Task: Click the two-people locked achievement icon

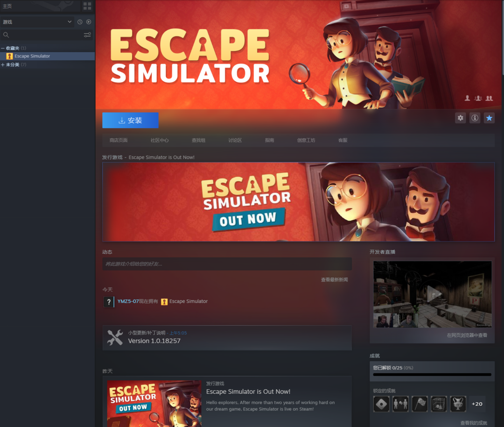Action: 400,404
